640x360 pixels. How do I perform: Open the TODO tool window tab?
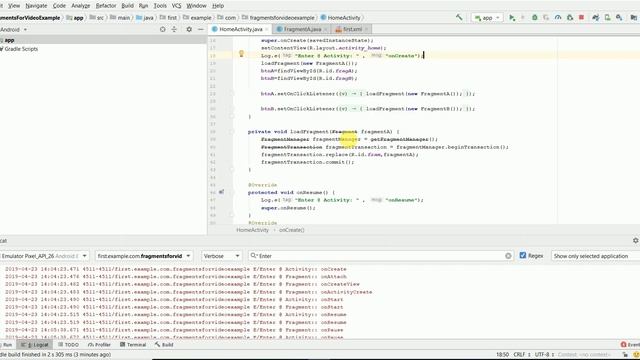click(x=68, y=345)
